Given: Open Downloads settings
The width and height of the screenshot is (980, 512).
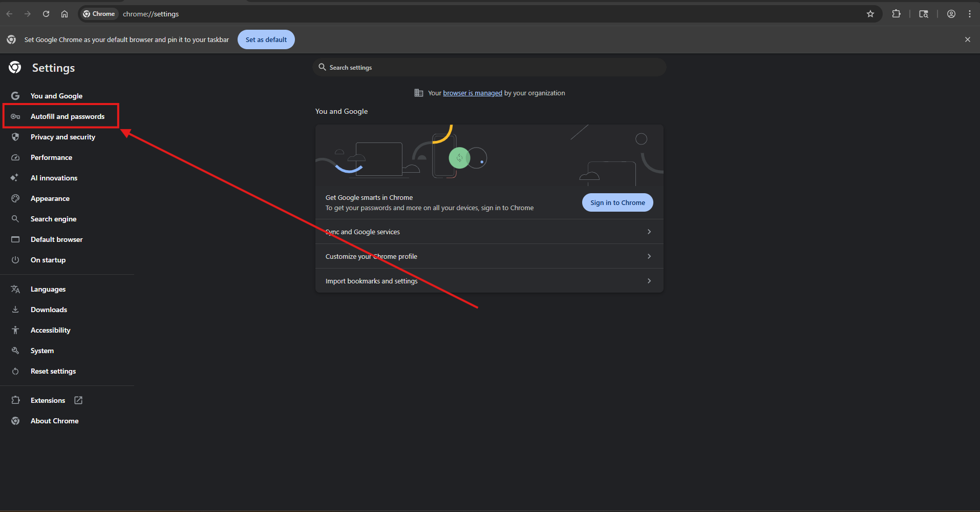Looking at the screenshot, I should point(49,310).
